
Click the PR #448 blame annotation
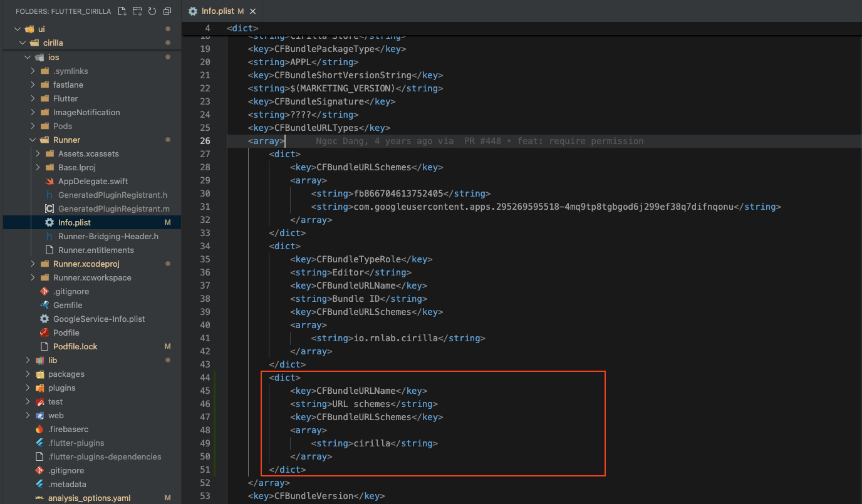(482, 141)
